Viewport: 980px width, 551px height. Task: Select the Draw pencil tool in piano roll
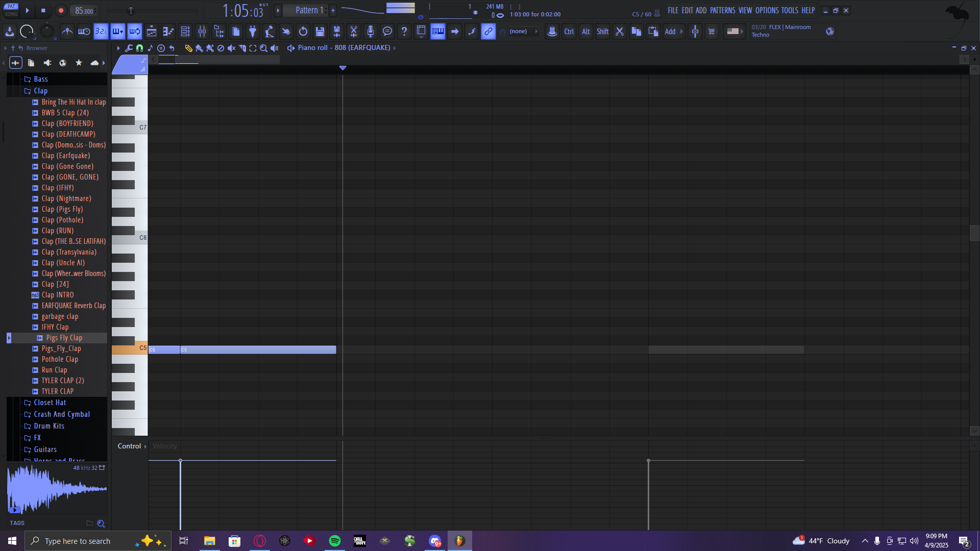click(x=188, y=48)
